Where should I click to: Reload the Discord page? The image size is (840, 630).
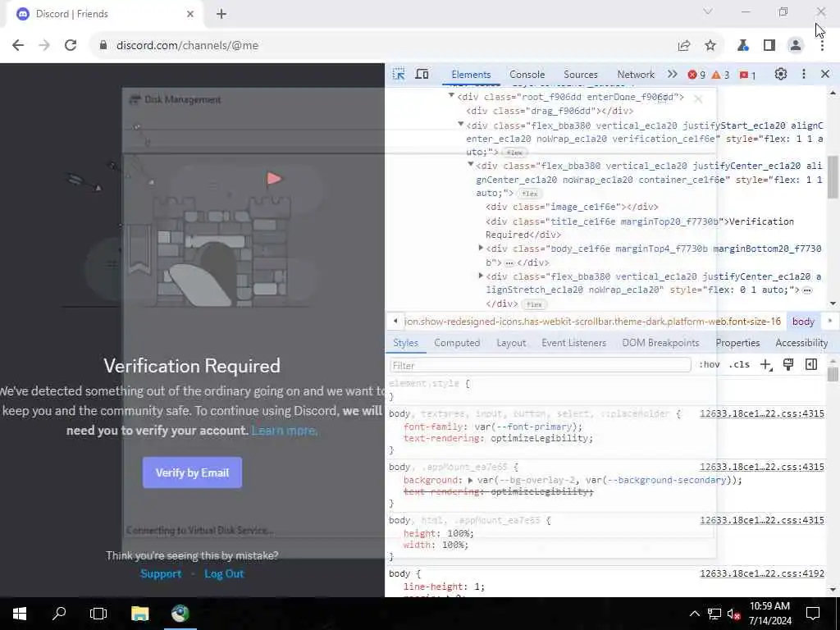(71, 46)
